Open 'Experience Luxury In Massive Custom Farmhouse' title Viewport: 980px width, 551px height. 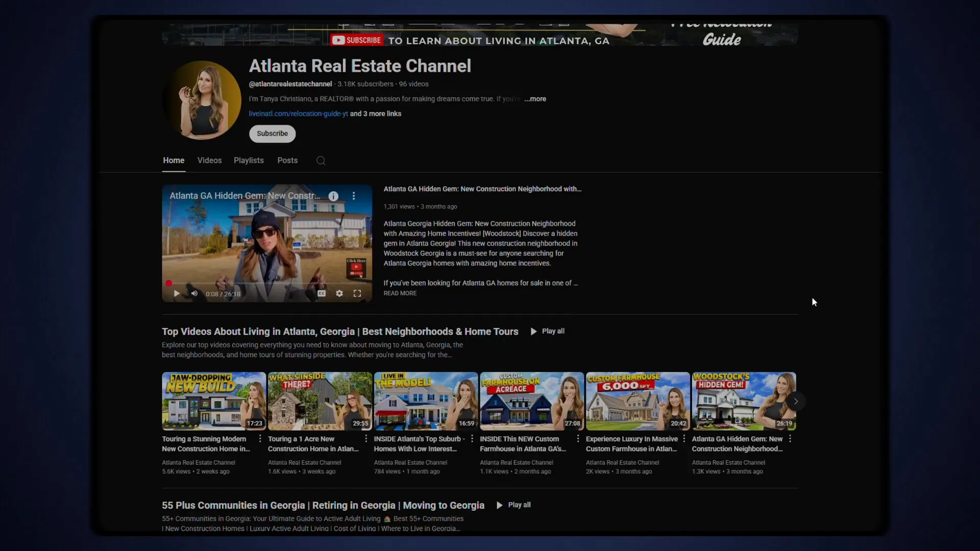pos(632,444)
